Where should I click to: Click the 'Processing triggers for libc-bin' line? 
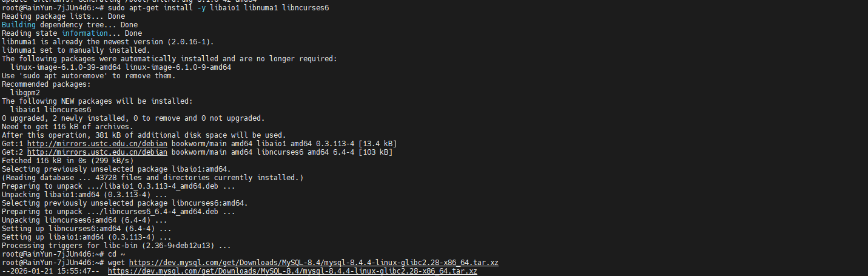(x=116, y=245)
